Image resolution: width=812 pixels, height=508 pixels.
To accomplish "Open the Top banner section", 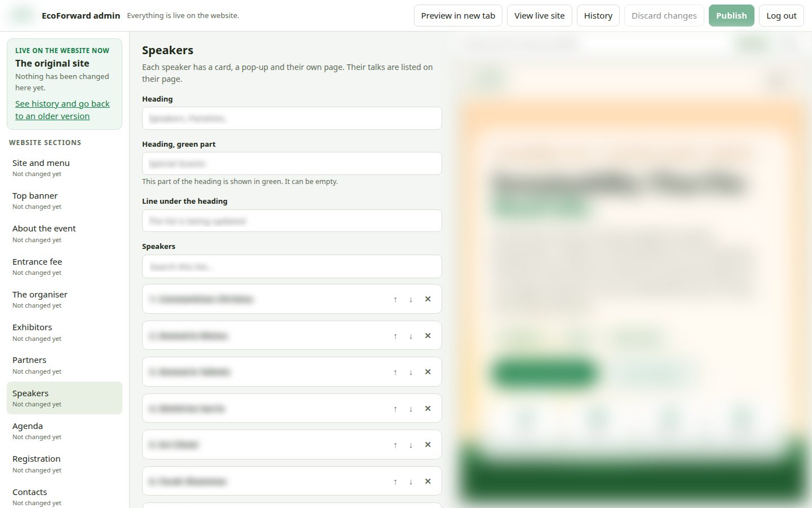I will click(x=64, y=200).
